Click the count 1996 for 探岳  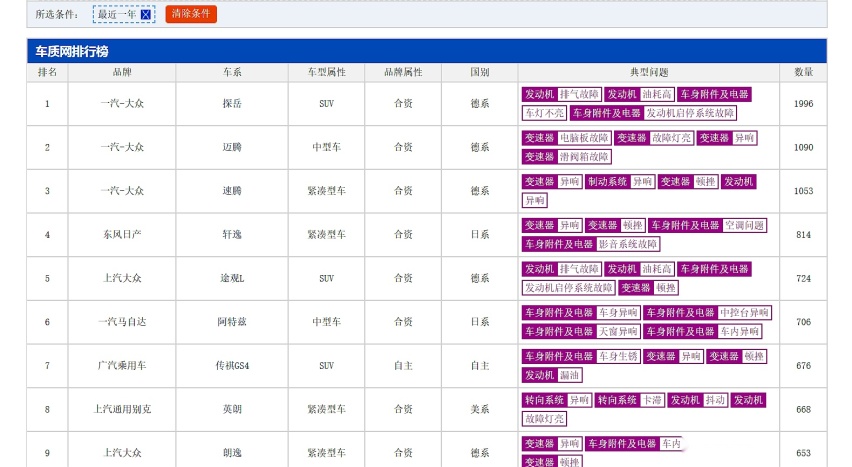pyautogui.click(x=803, y=104)
